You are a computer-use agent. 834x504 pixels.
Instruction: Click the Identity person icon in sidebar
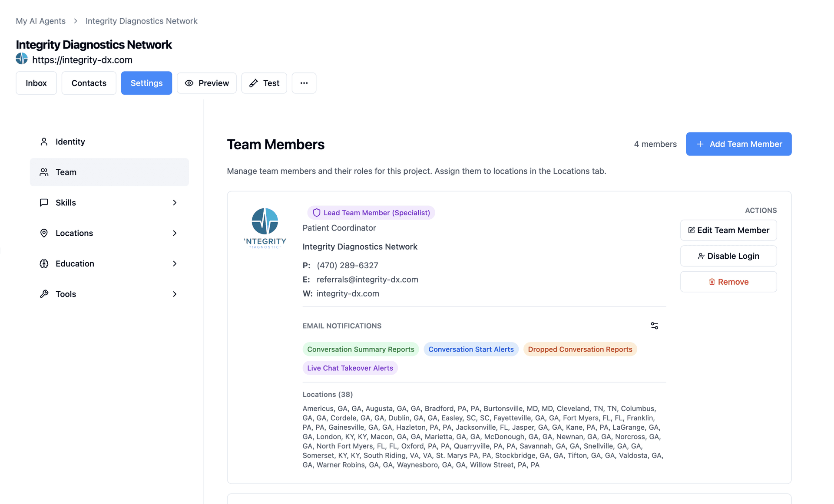tap(44, 142)
